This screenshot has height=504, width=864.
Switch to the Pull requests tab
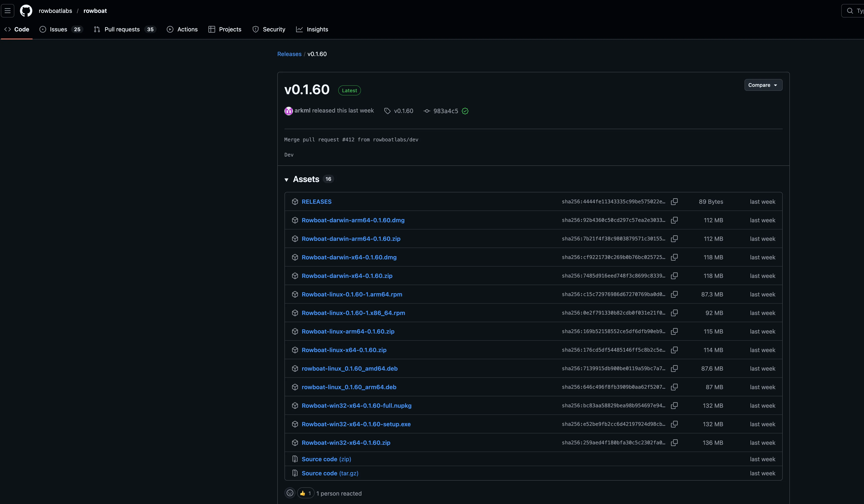pyautogui.click(x=122, y=29)
